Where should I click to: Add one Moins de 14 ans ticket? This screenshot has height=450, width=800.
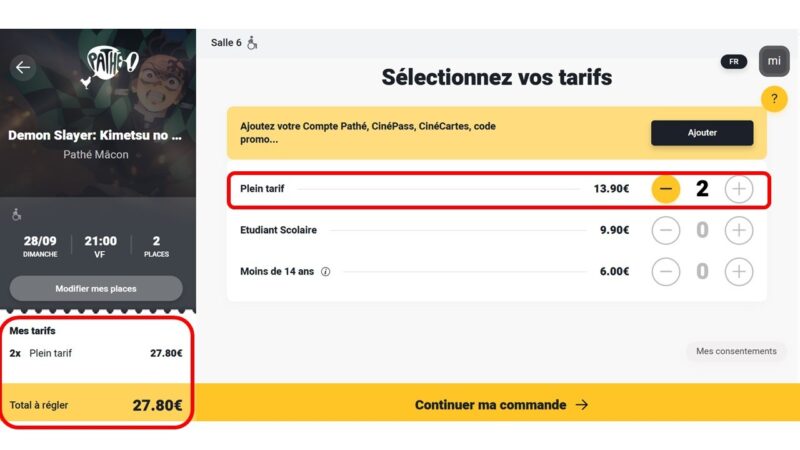(738, 271)
